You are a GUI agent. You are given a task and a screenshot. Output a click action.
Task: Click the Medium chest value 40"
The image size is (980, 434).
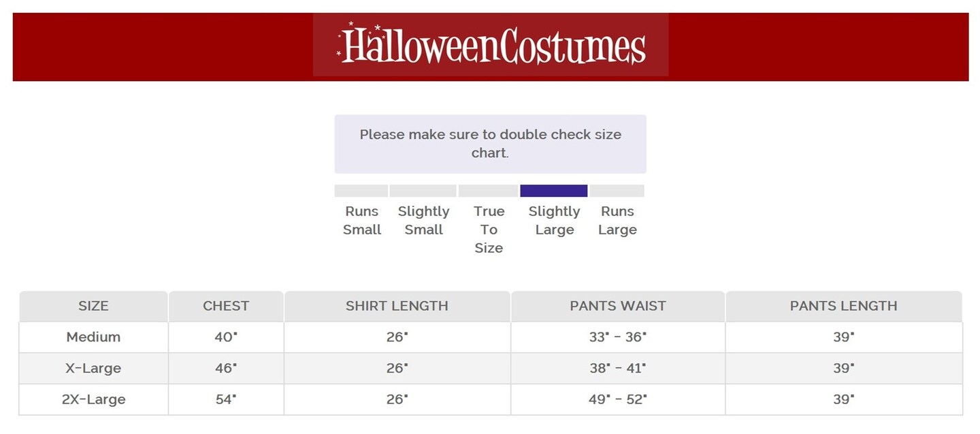tap(226, 337)
